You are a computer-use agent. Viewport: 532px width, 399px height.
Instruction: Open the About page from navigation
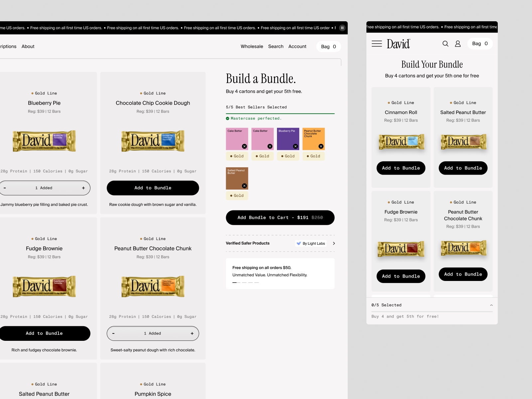28,46
